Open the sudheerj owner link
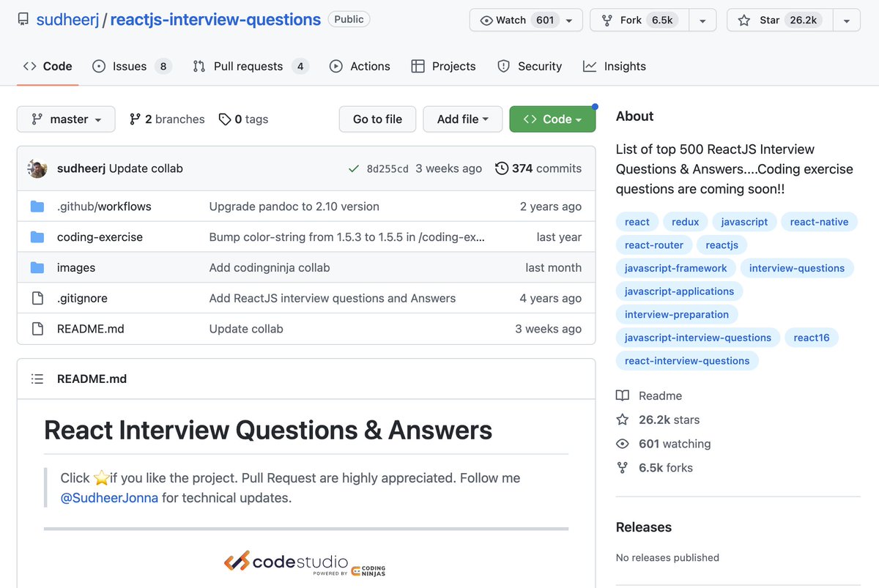This screenshot has width=879, height=588. tap(68, 20)
